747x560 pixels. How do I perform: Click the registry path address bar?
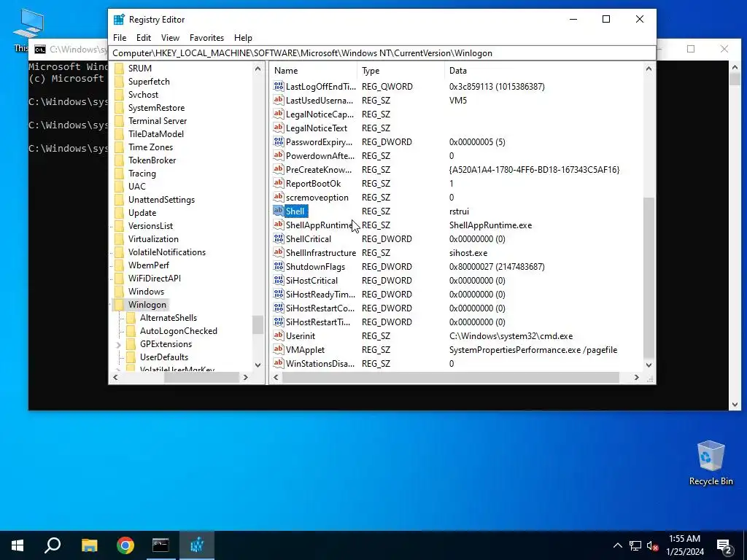tap(382, 52)
